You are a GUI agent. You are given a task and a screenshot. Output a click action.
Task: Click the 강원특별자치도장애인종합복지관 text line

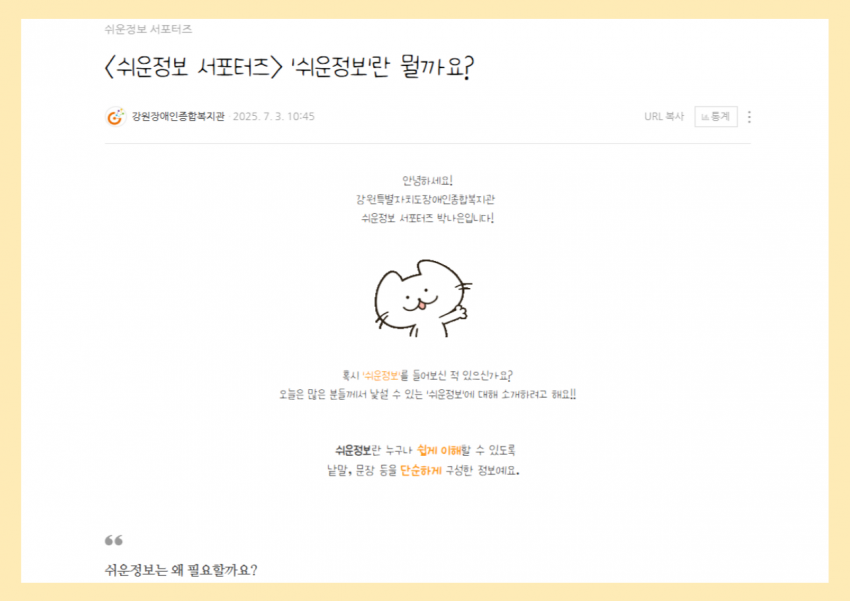coord(426,199)
